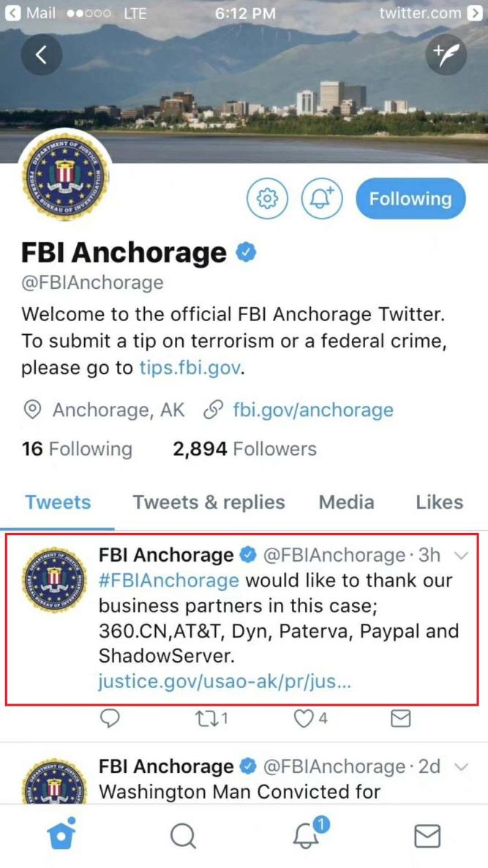488x868 pixels.
Task: Go back using the back arrow
Action: click(x=42, y=55)
